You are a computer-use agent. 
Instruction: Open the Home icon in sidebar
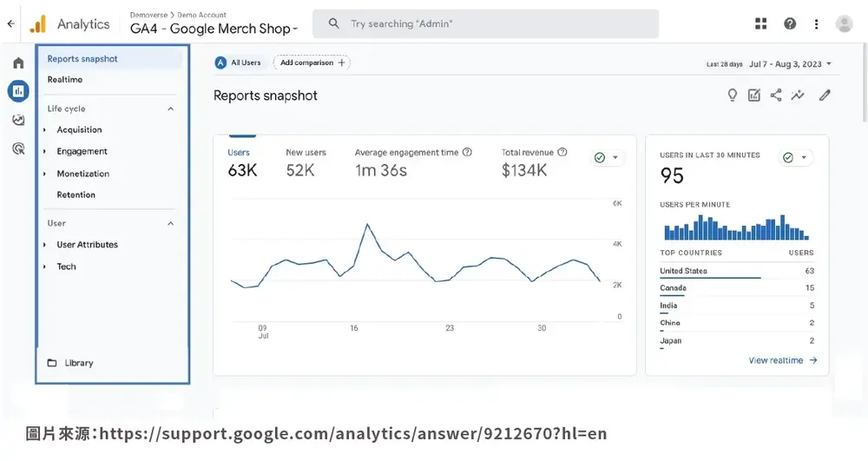tap(18, 63)
